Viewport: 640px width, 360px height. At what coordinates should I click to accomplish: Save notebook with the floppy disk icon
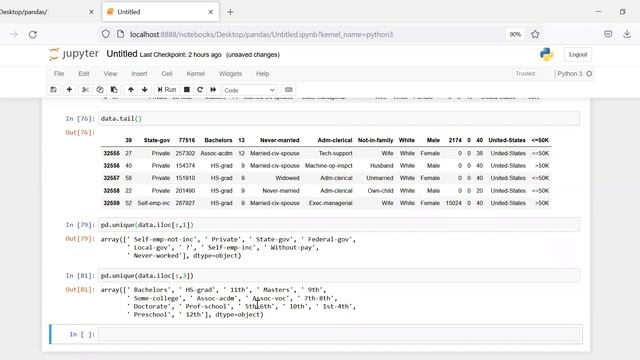tap(53, 90)
